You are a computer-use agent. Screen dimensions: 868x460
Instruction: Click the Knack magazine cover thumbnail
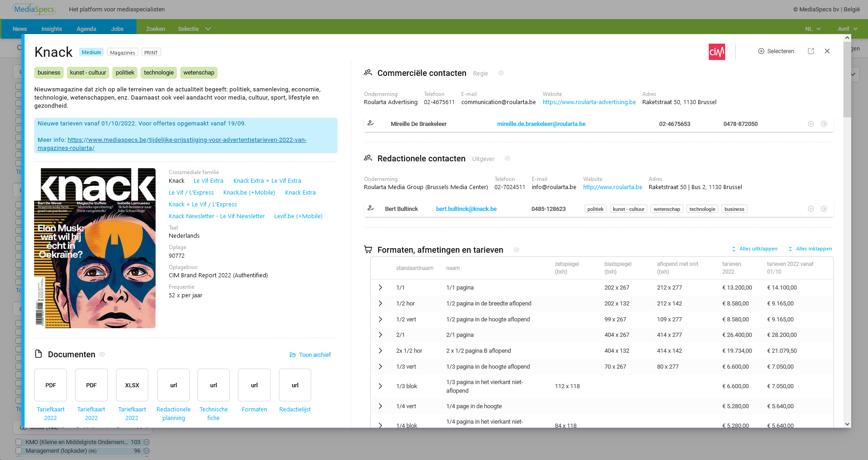pos(95,248)
